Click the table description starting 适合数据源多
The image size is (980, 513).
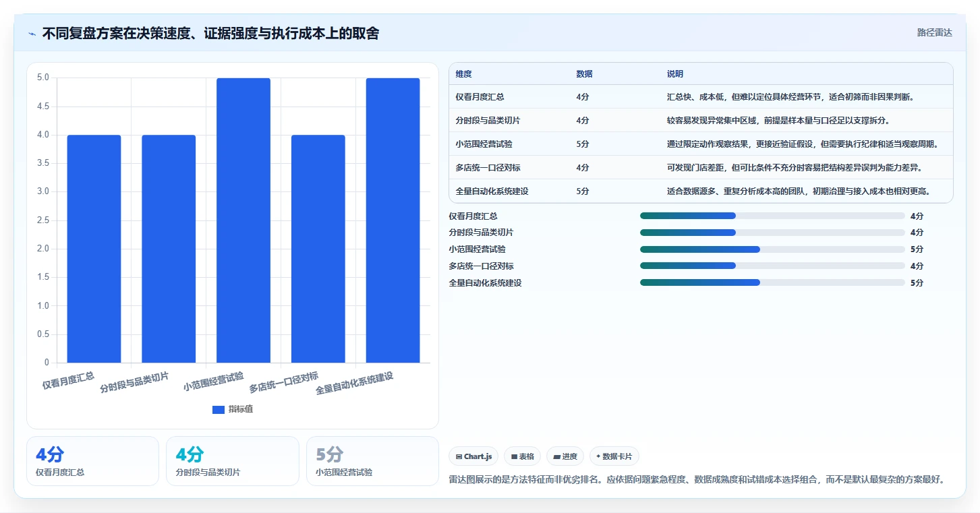[x=799, y=191]
